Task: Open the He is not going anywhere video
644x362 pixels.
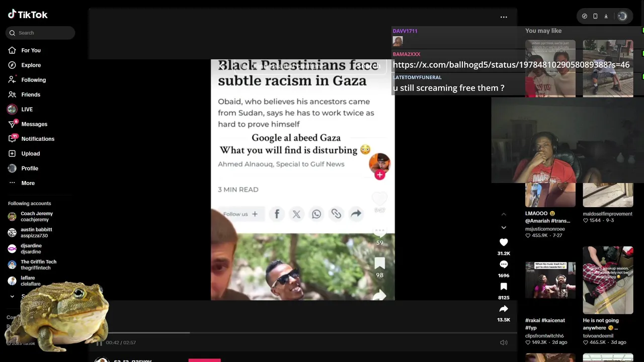Action: click(x=608, y=280)
